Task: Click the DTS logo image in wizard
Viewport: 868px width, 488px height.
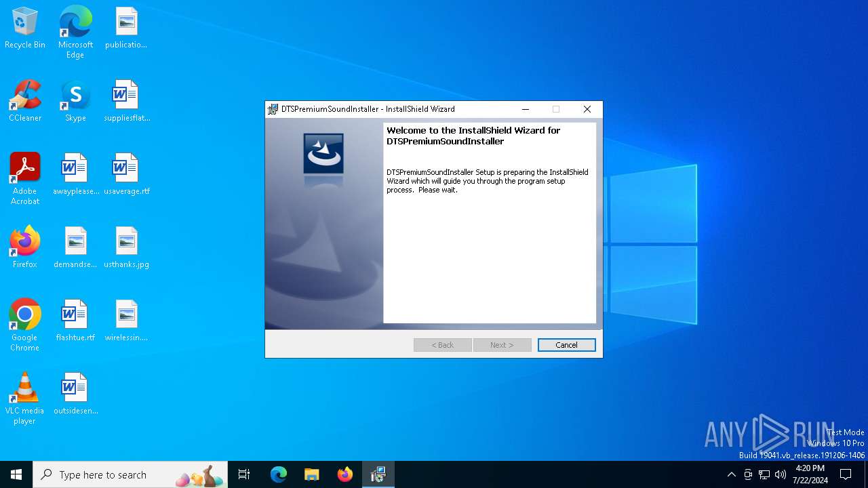Action: point(323,154)
